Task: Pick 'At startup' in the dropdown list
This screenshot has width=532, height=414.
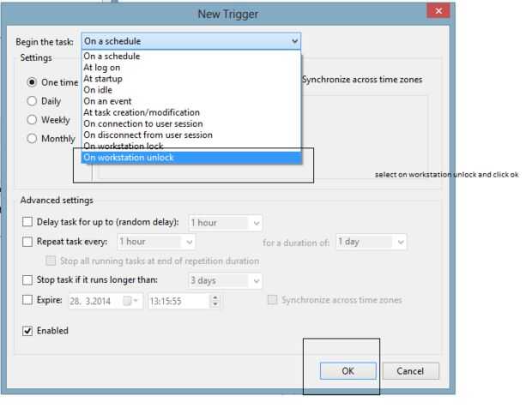Action: [103, 79]
